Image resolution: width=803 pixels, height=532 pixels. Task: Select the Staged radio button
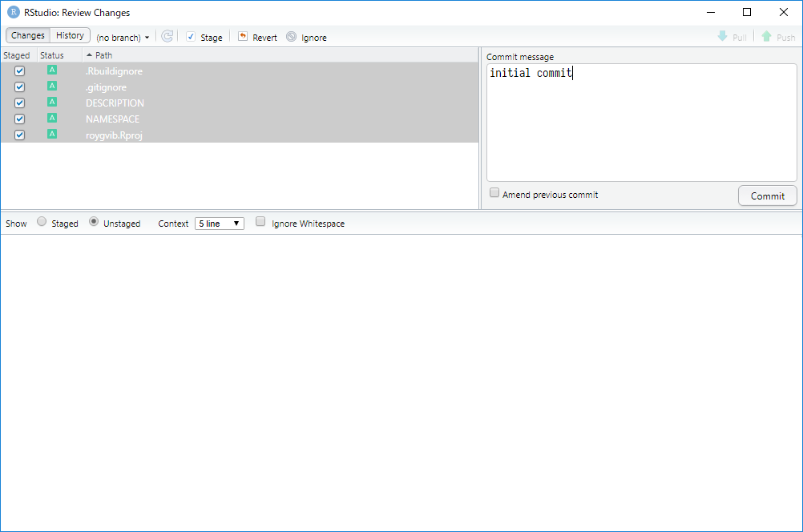coord(42,223)
